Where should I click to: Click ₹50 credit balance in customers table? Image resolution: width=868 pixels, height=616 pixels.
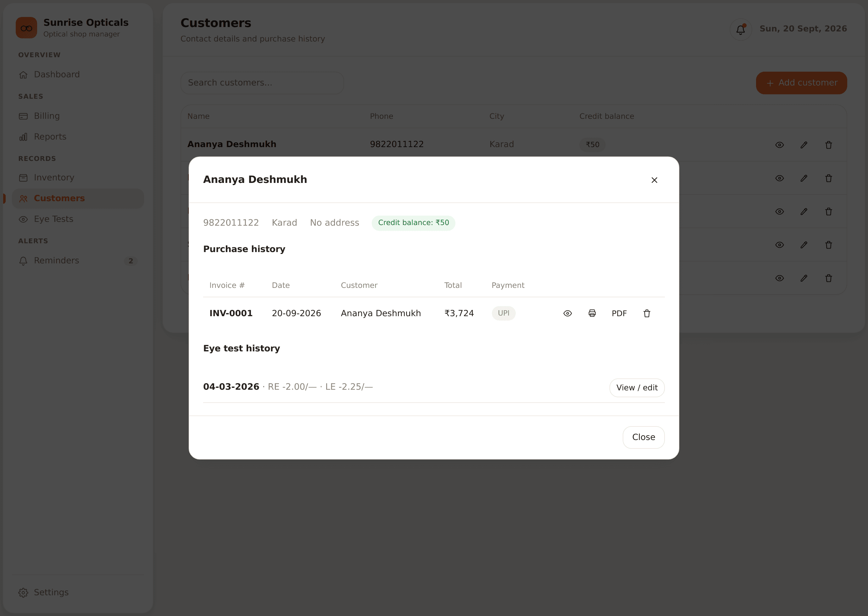tap(592, 145)
